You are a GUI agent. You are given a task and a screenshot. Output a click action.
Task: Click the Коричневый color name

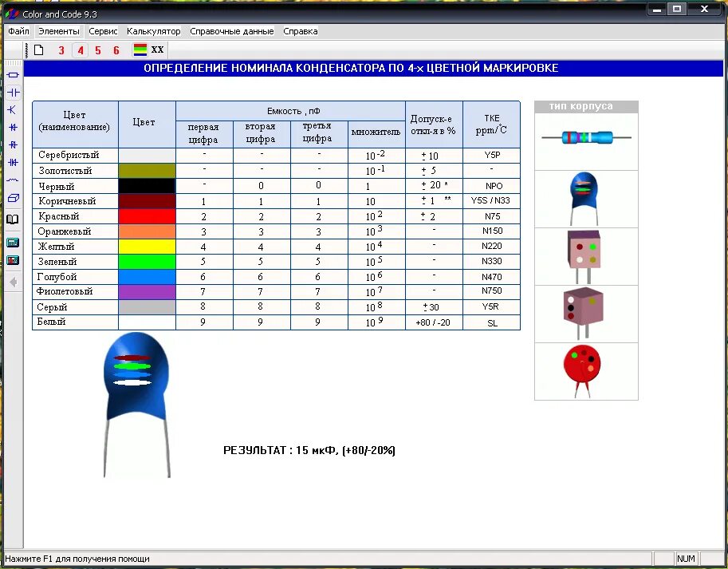tap(67, 201)
